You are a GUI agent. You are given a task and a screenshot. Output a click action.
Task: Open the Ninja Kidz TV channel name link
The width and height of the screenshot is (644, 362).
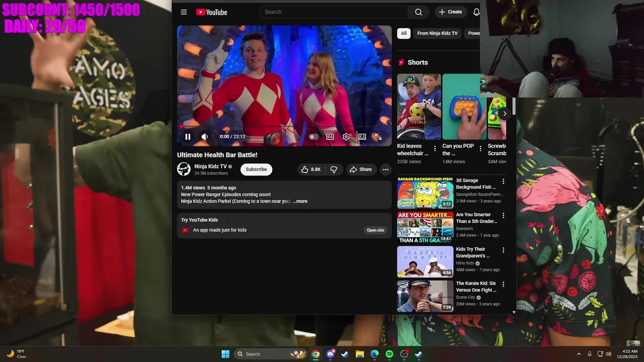click(x=210, y=166)
